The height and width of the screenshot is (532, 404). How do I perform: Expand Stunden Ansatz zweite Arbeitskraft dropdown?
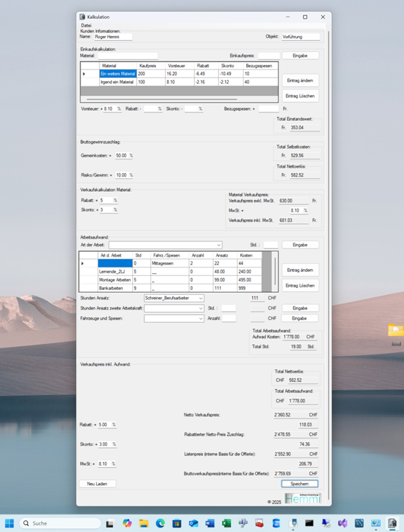click(200, 308)
